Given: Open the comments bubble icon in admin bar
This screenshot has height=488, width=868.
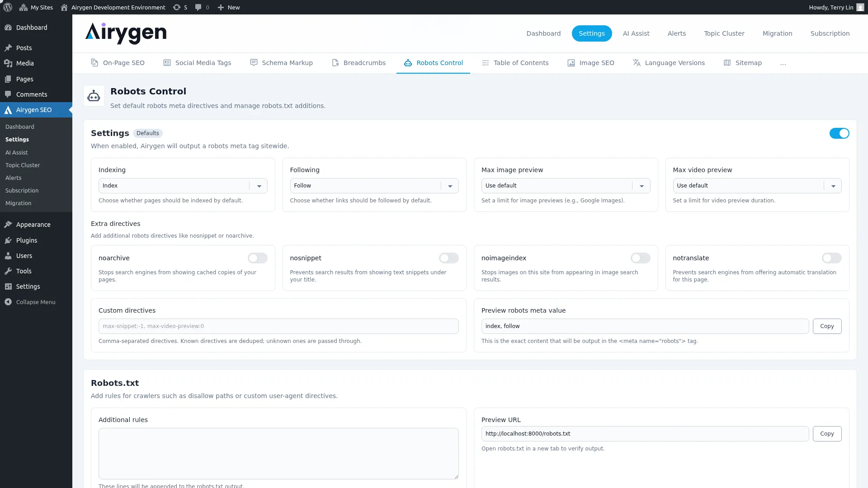Looking at the screenshot, I should point(198,7).
